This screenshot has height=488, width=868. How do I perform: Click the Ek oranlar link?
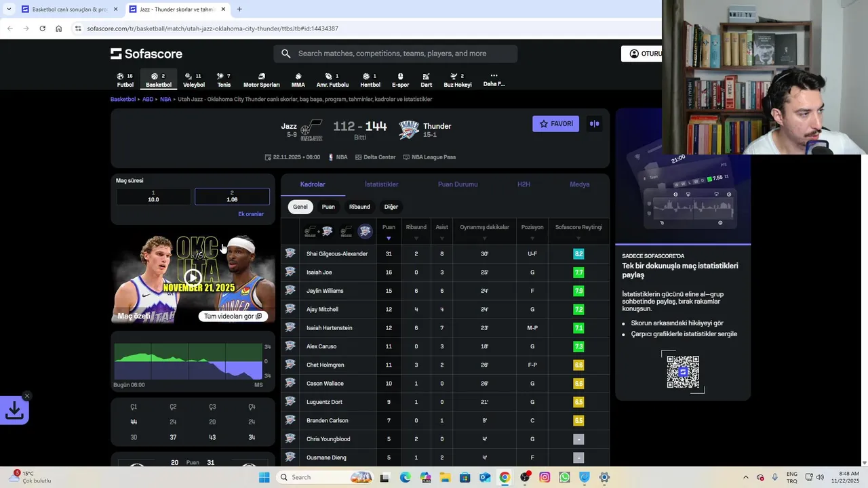[251, 214]
